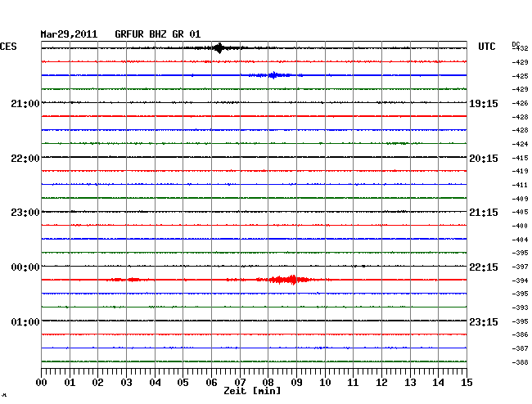Select DC offset value -388
Image resolution: width=532 pixels, height=404 pixels.
520,362
